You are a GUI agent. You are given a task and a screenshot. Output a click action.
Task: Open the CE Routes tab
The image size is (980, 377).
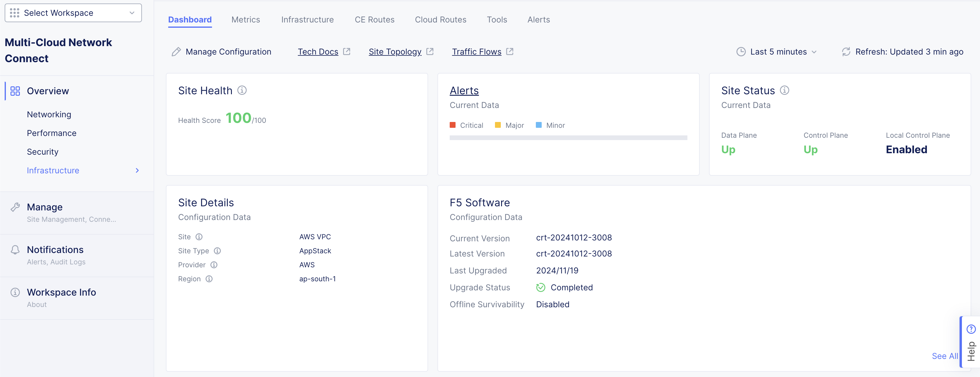point(374,20)
